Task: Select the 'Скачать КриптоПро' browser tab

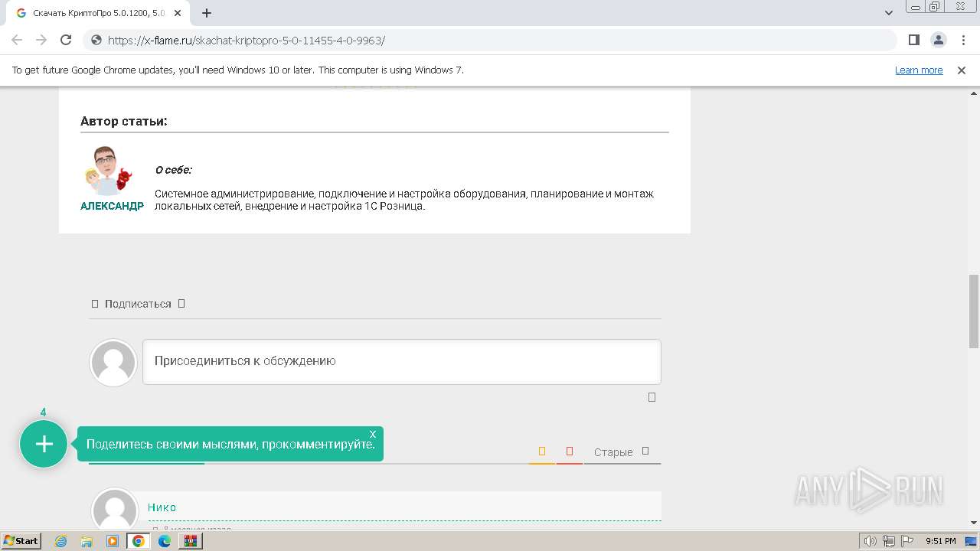Action: point(98,13)
